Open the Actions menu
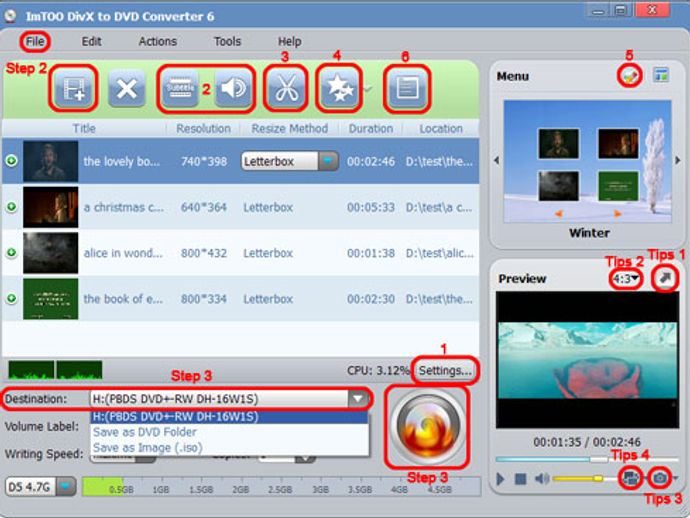The image size is (690, 518). tap(158, 41)
